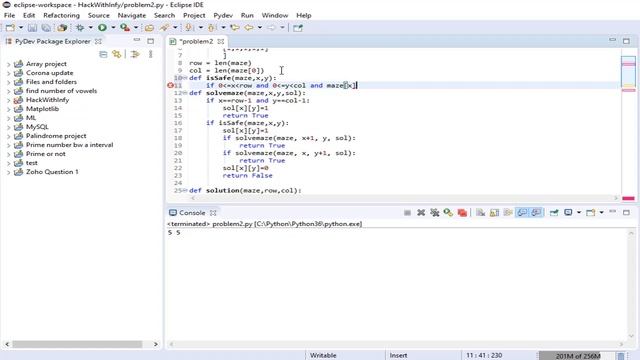Open dropdown next to Display Selected Console

[579, 213]
